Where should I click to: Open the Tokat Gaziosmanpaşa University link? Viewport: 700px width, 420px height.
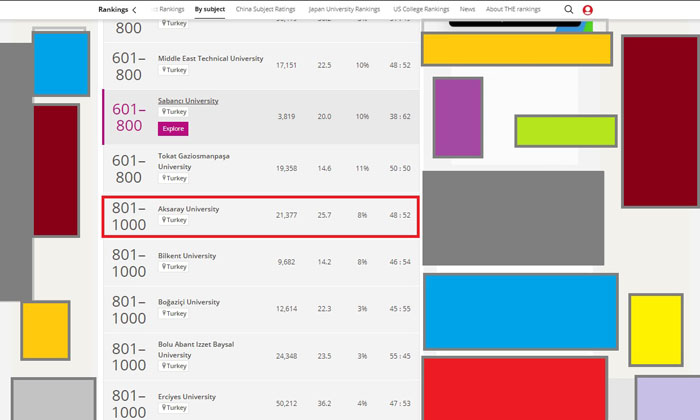[x=193, y=161]
